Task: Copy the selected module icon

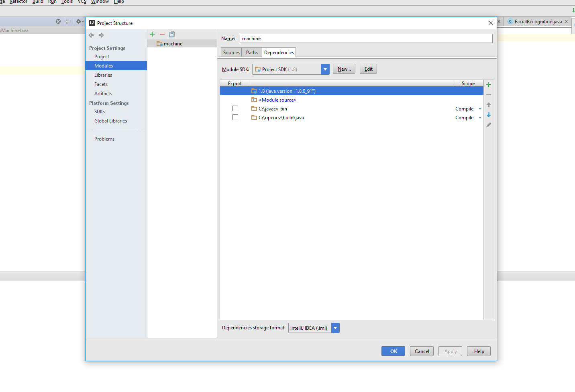Action: pyautogui.click(x=172, y=34)
